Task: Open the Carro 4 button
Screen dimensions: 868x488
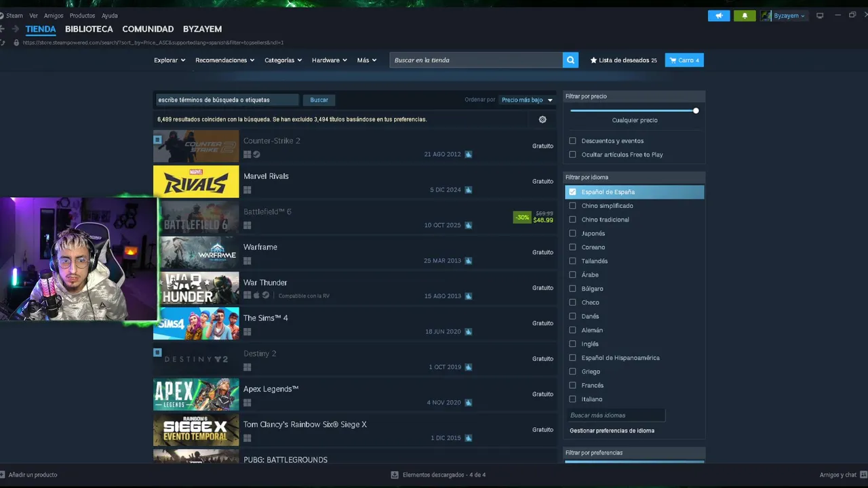Action: (x=684, y=60)
